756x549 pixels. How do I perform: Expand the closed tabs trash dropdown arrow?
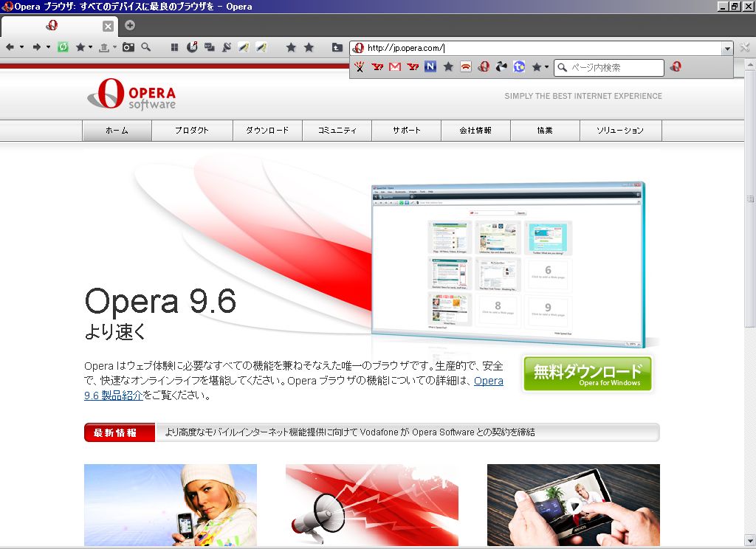(x=114, y=47)
